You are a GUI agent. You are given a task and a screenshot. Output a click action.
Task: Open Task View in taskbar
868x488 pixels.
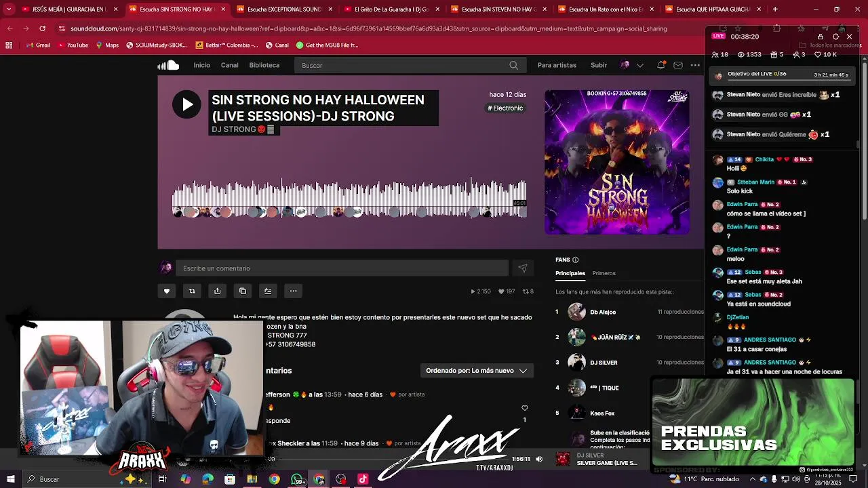point(163,479)
